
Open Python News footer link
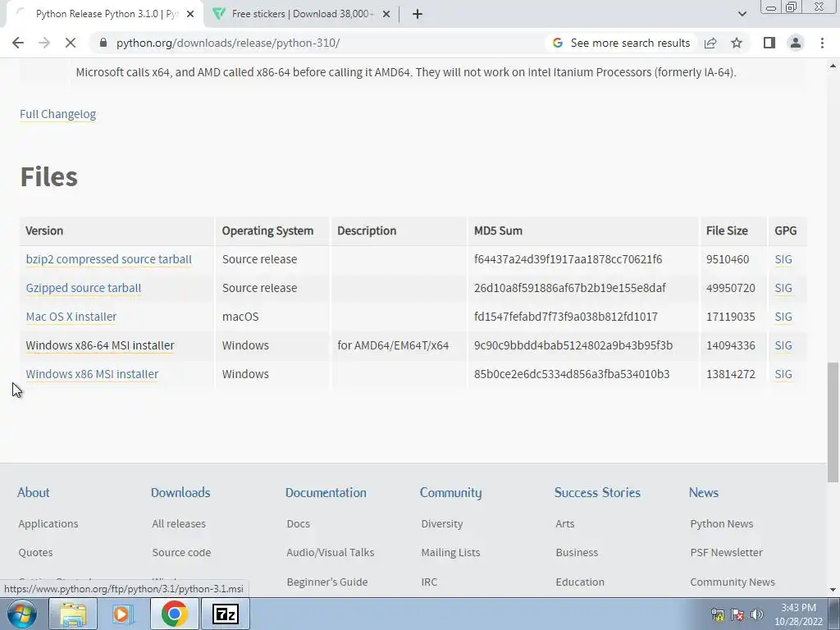[722, 524]
